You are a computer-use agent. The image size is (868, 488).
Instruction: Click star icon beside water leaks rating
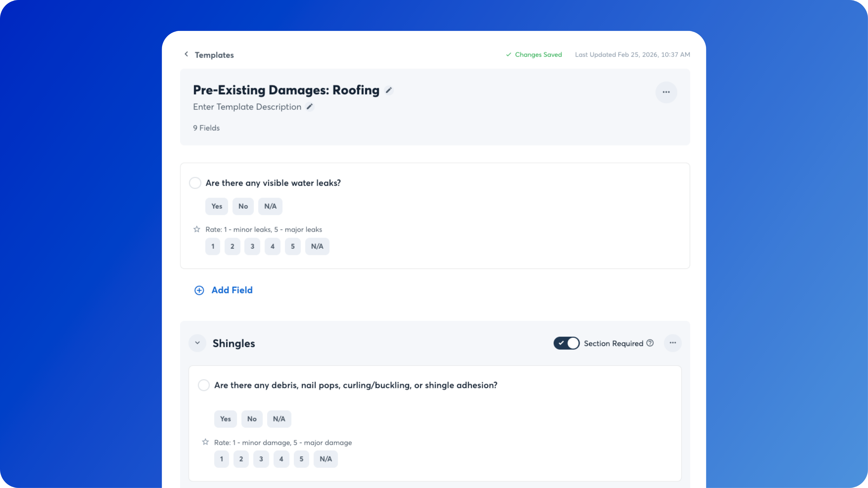[197, 229]
